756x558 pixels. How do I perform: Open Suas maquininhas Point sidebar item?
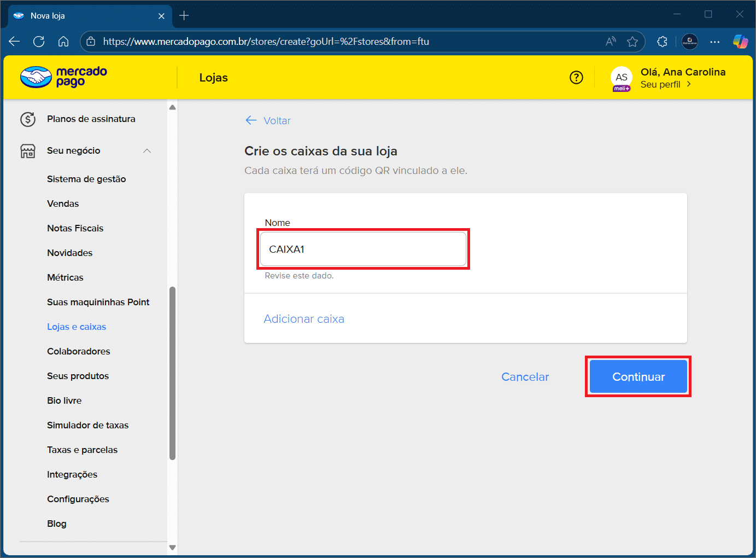tap(98, 302)
